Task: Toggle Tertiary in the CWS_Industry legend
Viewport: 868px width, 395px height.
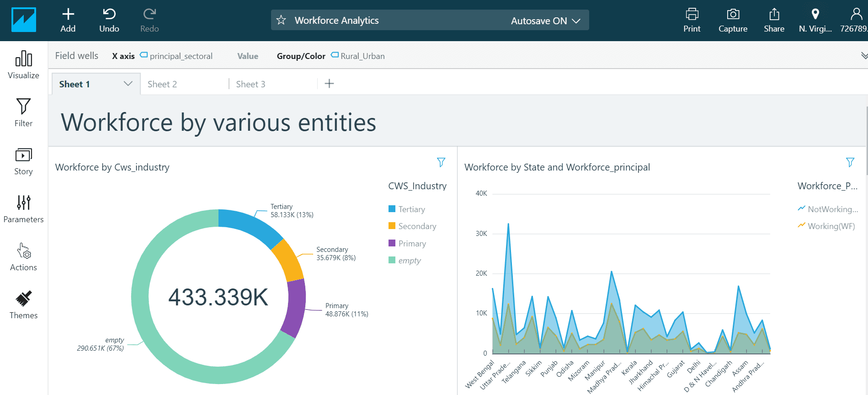Action: tap(407, 209)
